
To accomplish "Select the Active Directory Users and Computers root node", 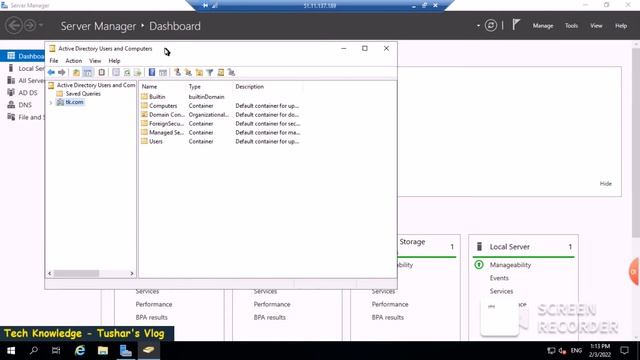I will coord(96,85).
